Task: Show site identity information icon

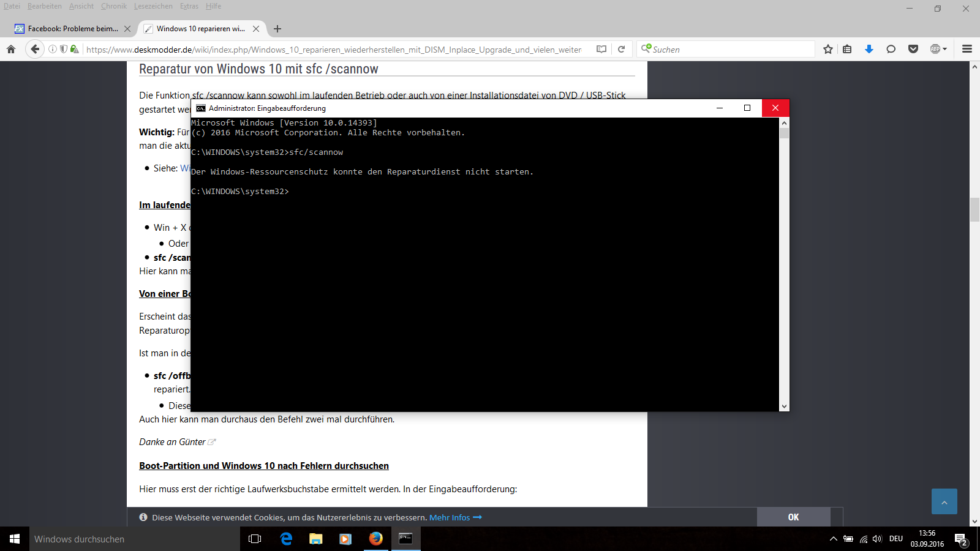Action: coord(53,49)
